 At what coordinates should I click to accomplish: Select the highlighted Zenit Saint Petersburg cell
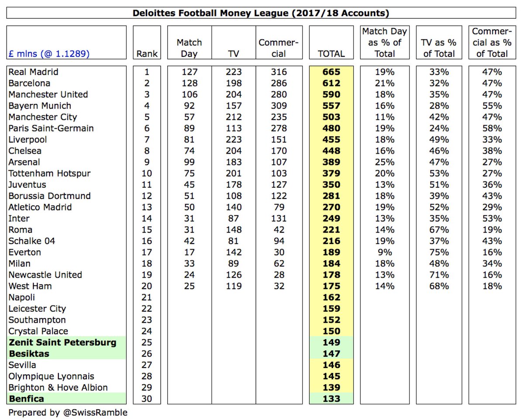click(67, 342)
